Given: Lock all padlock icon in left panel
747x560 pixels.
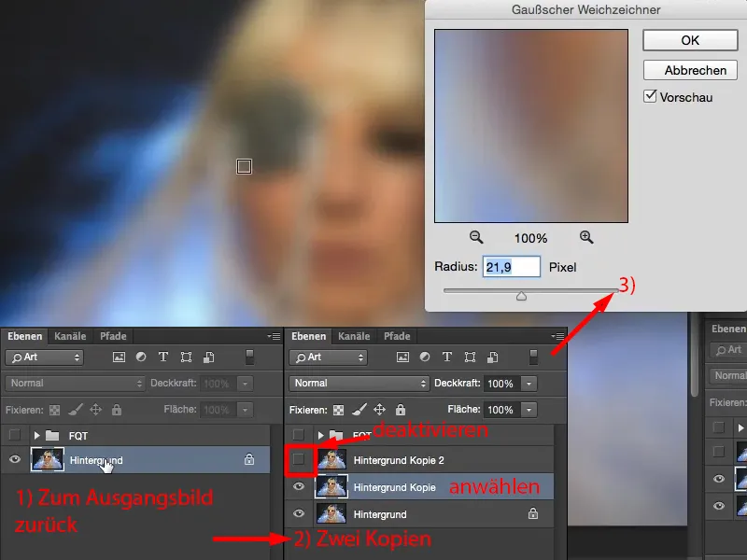Looking at the screenshot, I should pyautogui.click(x=117, y=410).
